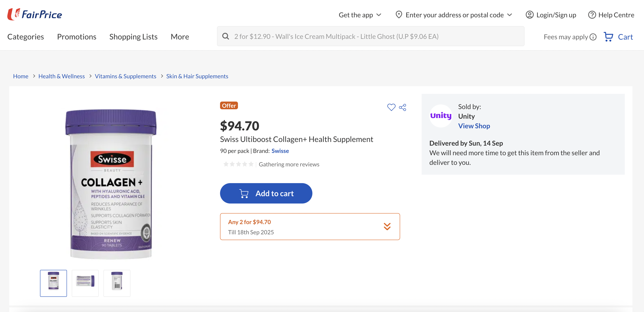Open Help Centre
The height and width of the screenshot is (312, 644).
tap(611, 15)
